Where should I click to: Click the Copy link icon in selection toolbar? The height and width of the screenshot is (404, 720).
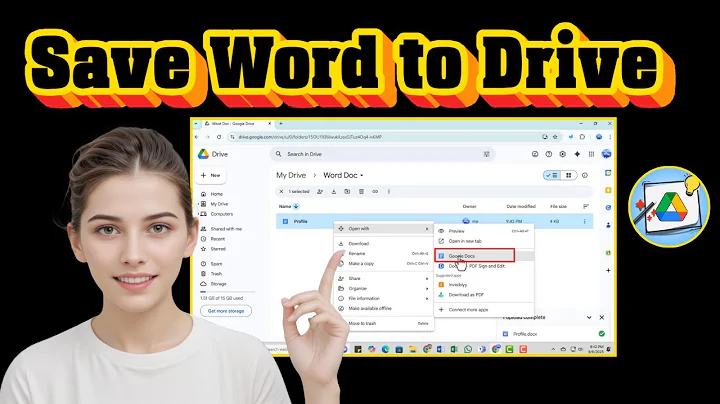pyautogui.click(x=375, y=191)
